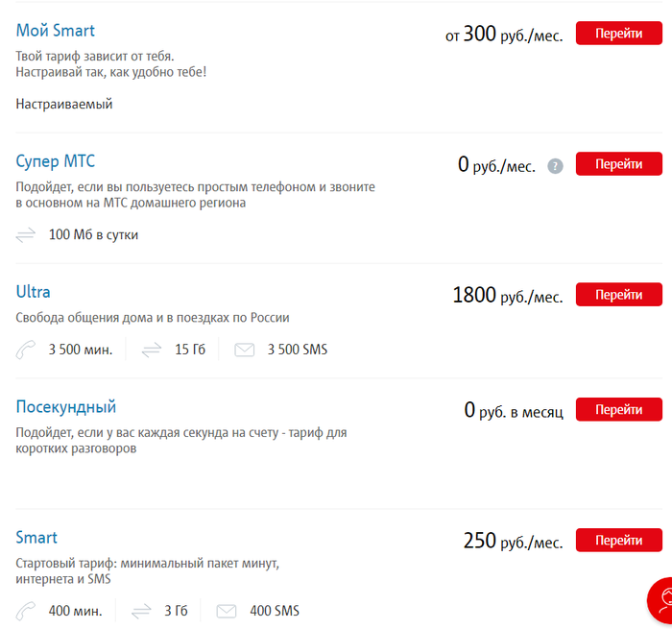The image size is (672, 629).
Task: Click the envelope icon in Smart tariff
Action: (227, 611)
